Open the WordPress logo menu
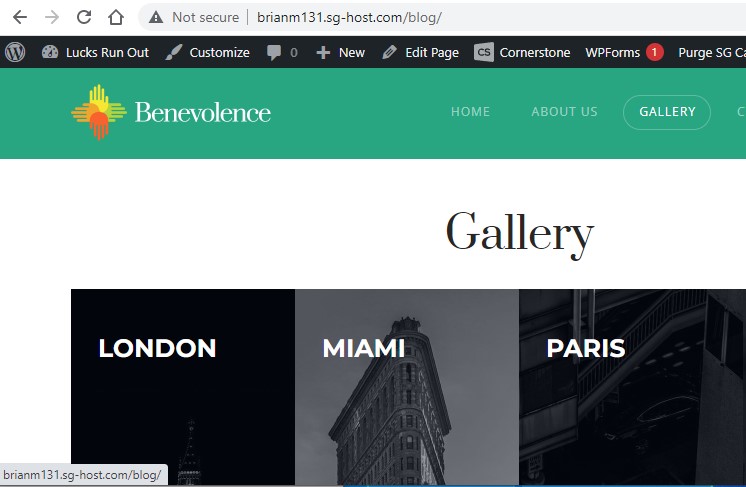Viewport: 746px width, 487px height. click(x=15, y=52)
